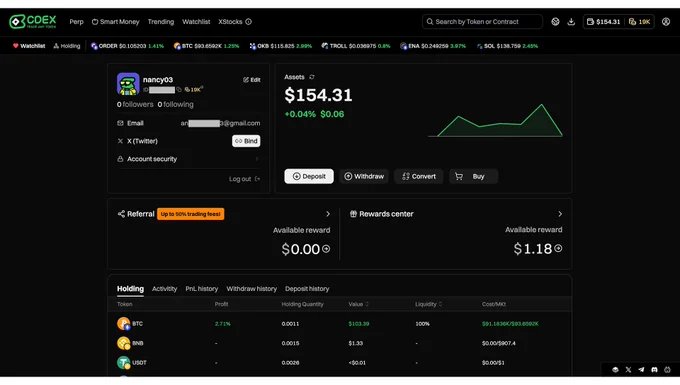Select Holding tab in ticker bar
This screenshot has height=385, width=680.
[67, 46]
